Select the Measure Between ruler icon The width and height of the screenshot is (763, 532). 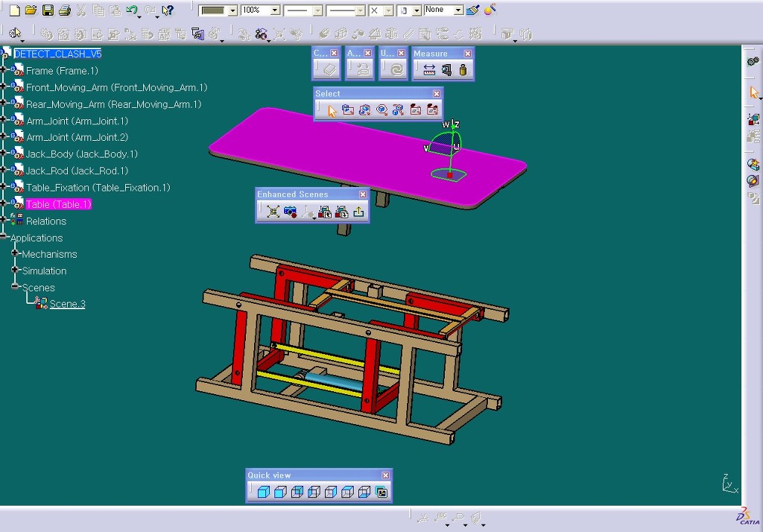pyautogui.click(x=429, y=69)
